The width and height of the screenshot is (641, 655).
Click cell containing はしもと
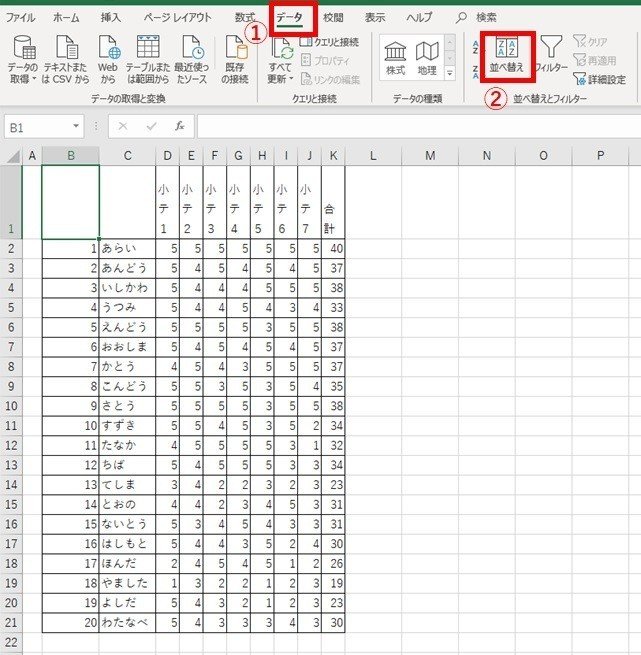(x=127, y=544)
